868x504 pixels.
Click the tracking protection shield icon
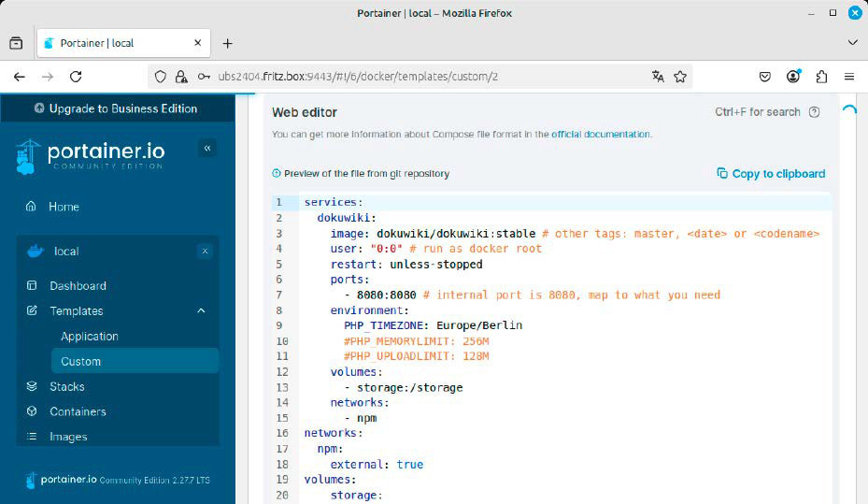[160, 77]
